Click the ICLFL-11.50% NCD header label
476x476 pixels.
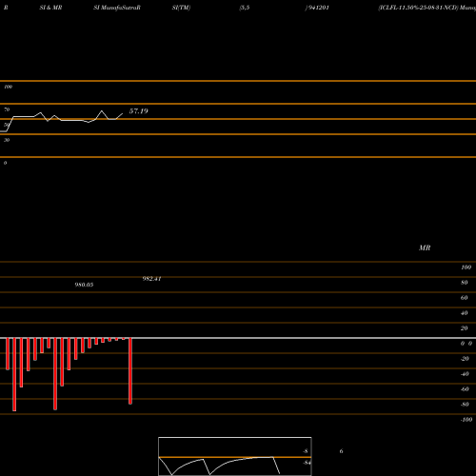coord(419,8)
